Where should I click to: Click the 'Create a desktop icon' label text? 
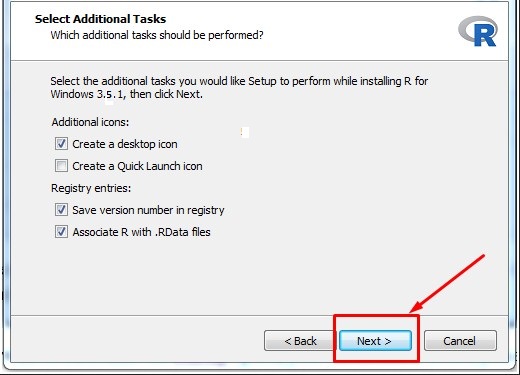tap(125, 144)
